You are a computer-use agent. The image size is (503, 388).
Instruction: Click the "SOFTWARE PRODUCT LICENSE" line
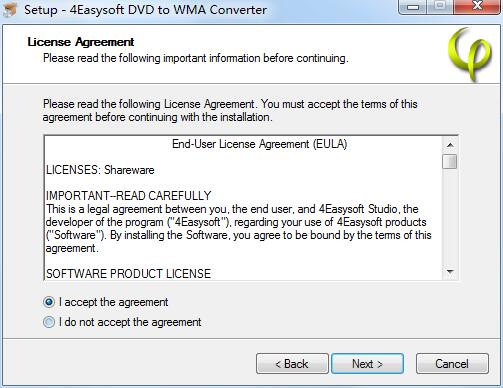pyautogui.click(x=128, y=274)
